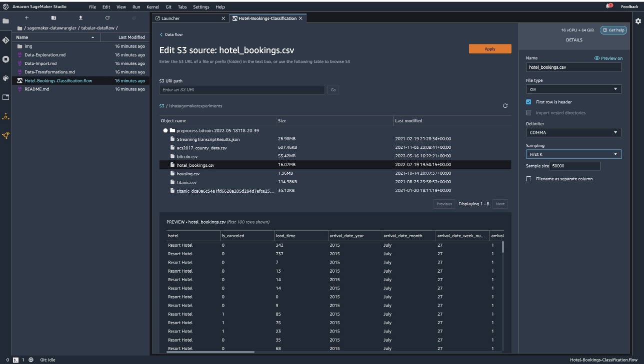
Task: Click the terminal icon in status bar
Action: click(x=15, y=360)
